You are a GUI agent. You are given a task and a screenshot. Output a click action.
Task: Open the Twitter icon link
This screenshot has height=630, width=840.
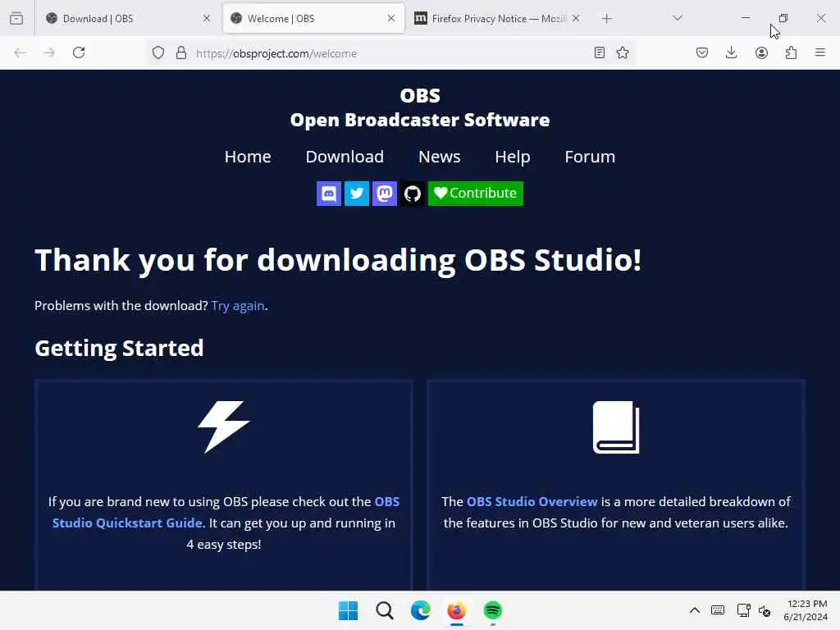click(x=356, y=194)
